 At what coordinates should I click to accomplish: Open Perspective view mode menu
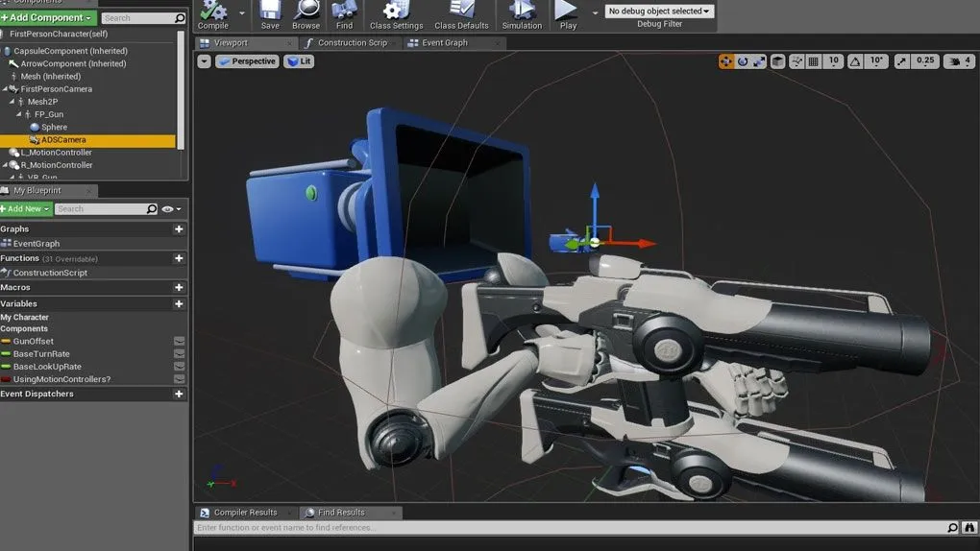[248, 61]
